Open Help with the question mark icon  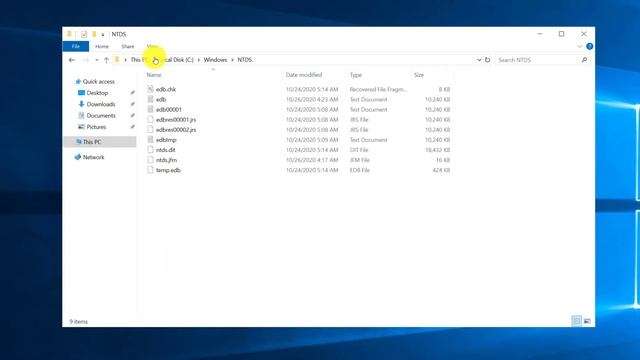pyautogui.click(x=589, y=47)
